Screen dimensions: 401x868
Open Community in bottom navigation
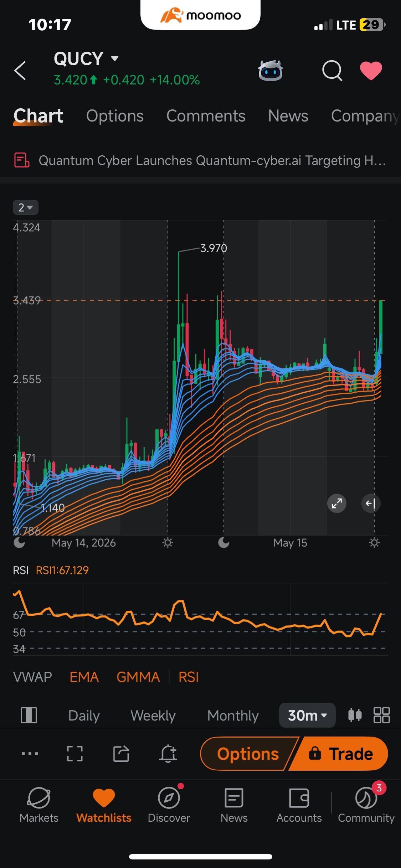tap(366, 805)
